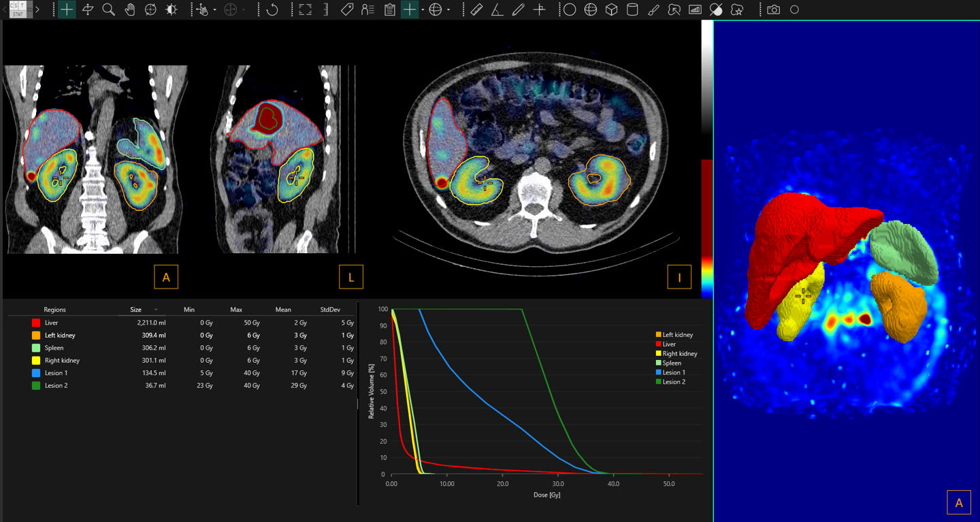Click Lesion 2 in the chart legend

[674, 382]
